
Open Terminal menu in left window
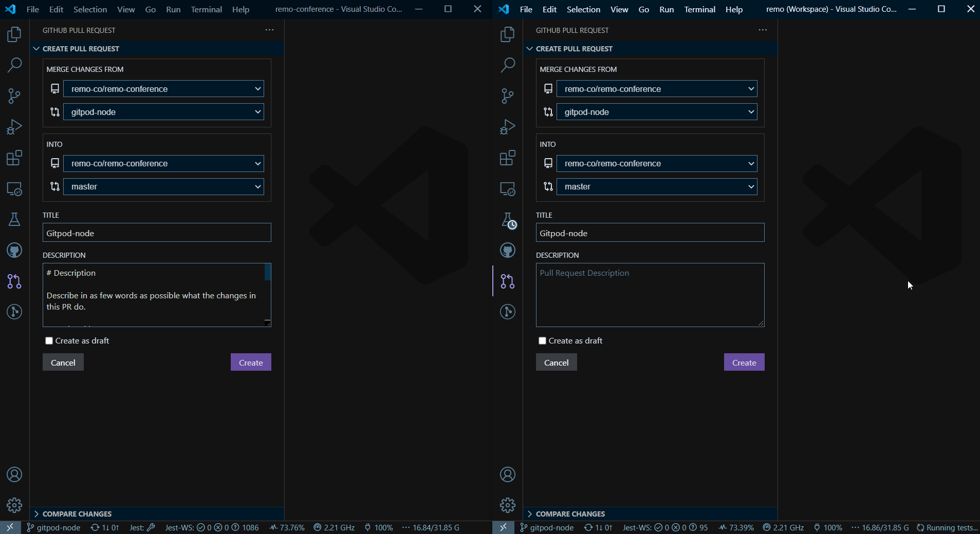tap(206, 9)
